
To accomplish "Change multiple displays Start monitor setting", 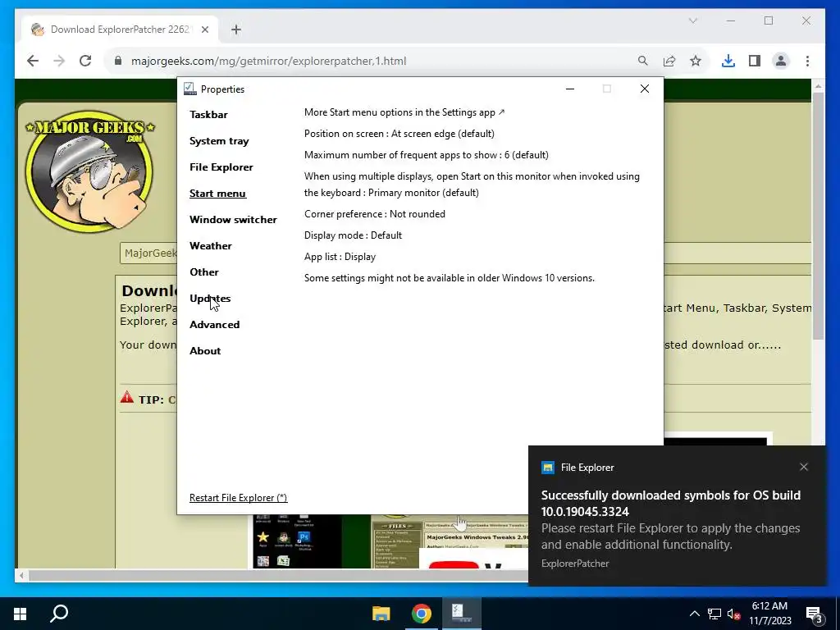I will pyautogui.click(x=472, y=185).
